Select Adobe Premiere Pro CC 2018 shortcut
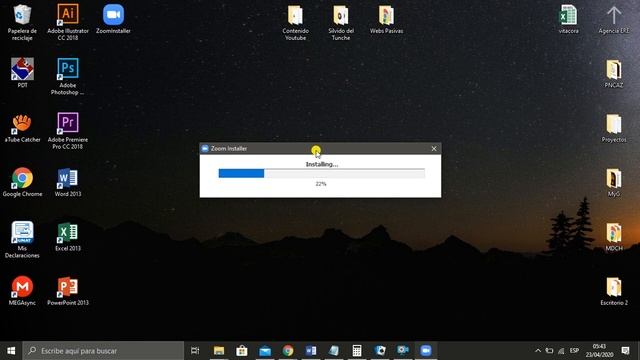The width and height of the screenshot is (640, 360). coord(68,131)
